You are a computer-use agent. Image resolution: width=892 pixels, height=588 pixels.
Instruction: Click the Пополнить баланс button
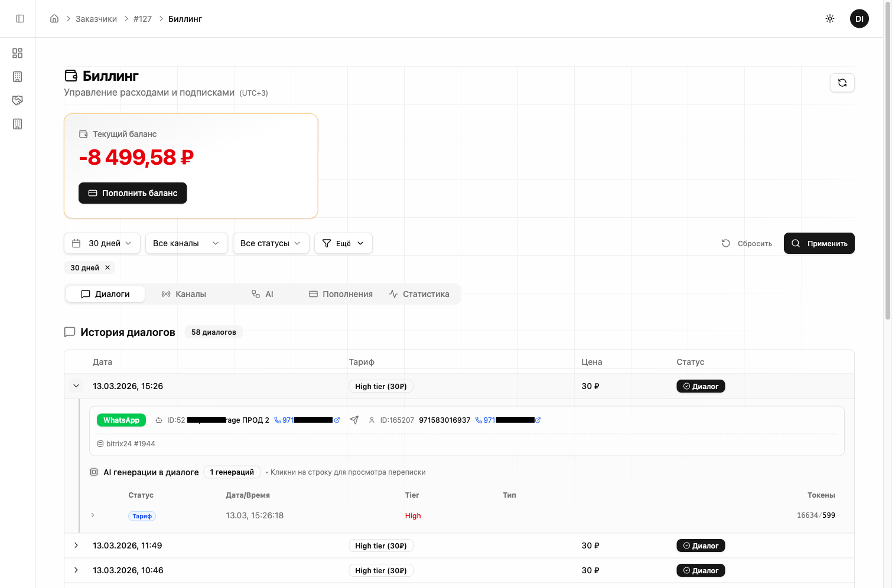[133, 193]
